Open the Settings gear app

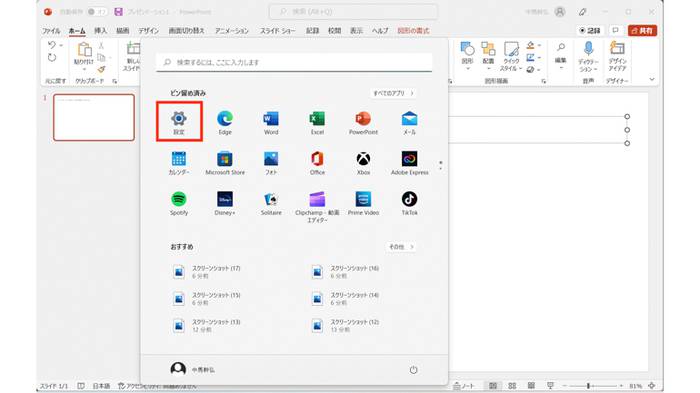179,122
